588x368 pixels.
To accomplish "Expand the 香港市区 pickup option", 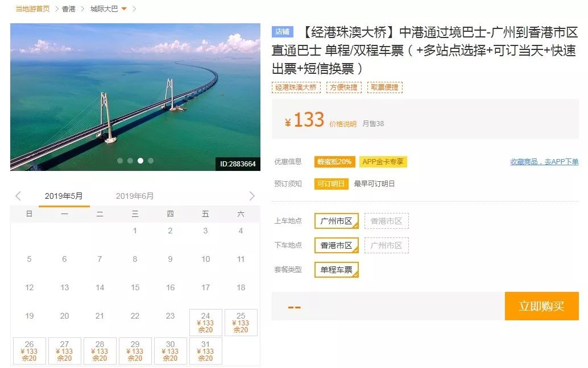I will 387,221.
